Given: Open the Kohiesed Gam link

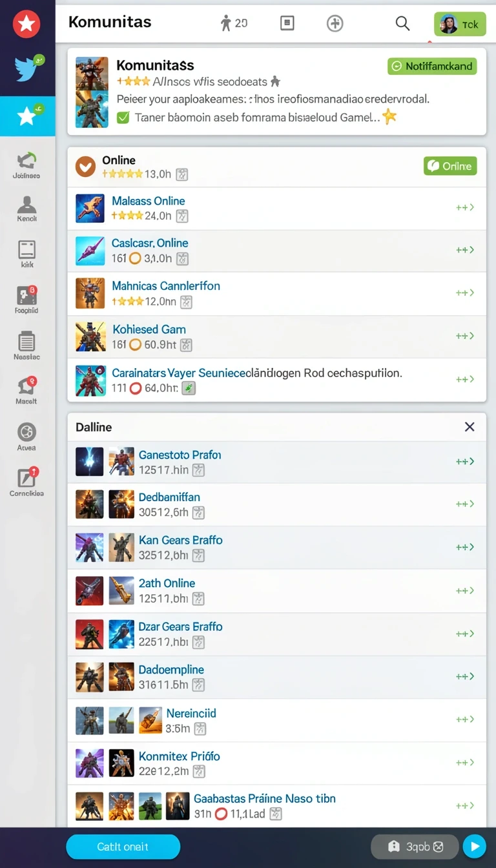Looking at the screenshot, I should pyautogui.click(x=149, y=329).
